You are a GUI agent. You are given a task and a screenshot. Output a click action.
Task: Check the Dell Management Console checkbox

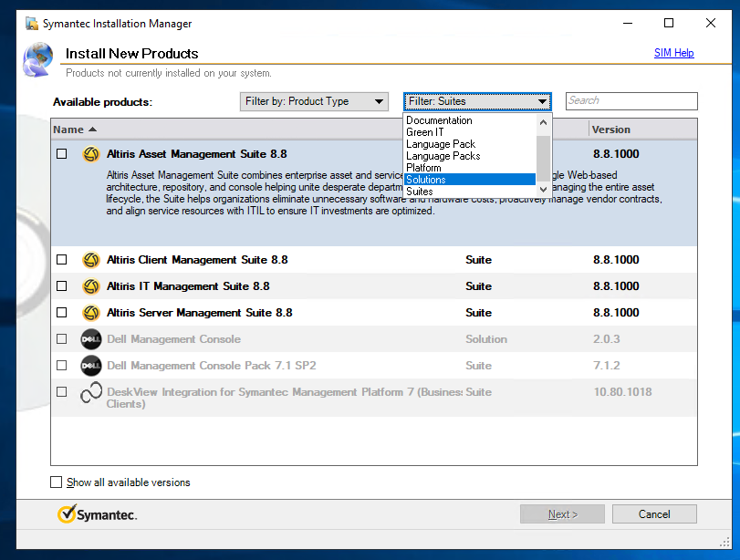click(61, 338)
